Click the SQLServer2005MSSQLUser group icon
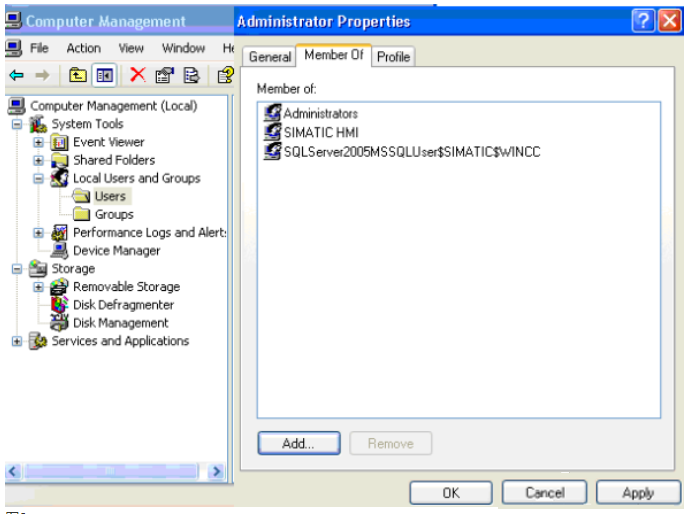687x514 pixels. (x=272, y=151)
